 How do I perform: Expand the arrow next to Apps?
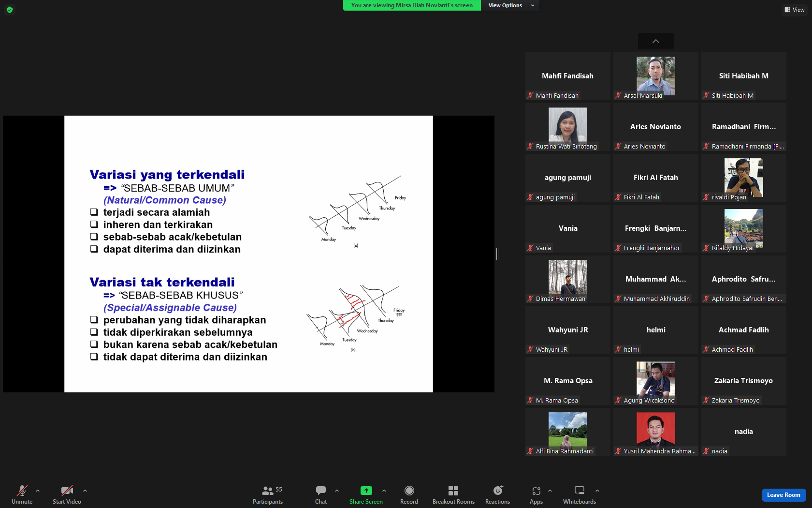(550, 491)
